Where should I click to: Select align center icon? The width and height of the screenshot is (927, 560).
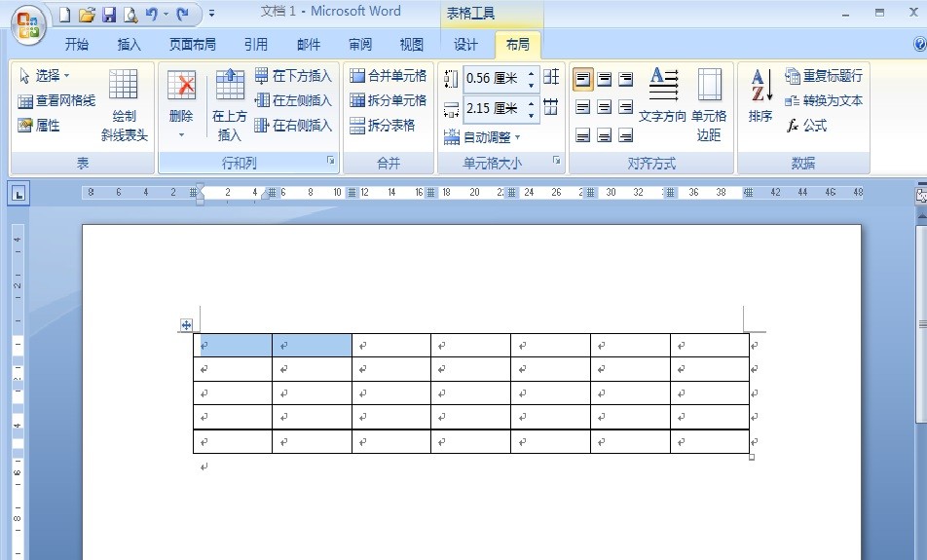(x=604, y=107)
